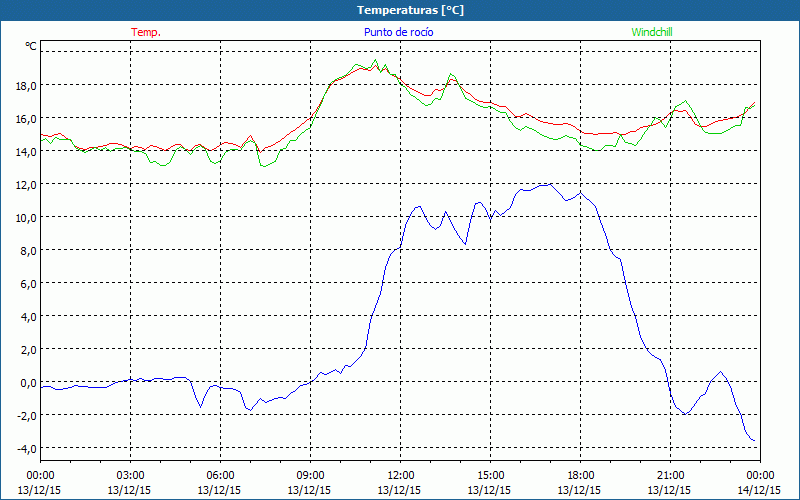Image resolution: width=800 pixels, height=500 pixels.
Task: Click the 2,0 y-axis value
Action: pyautogui.click(x=28, y=350)
